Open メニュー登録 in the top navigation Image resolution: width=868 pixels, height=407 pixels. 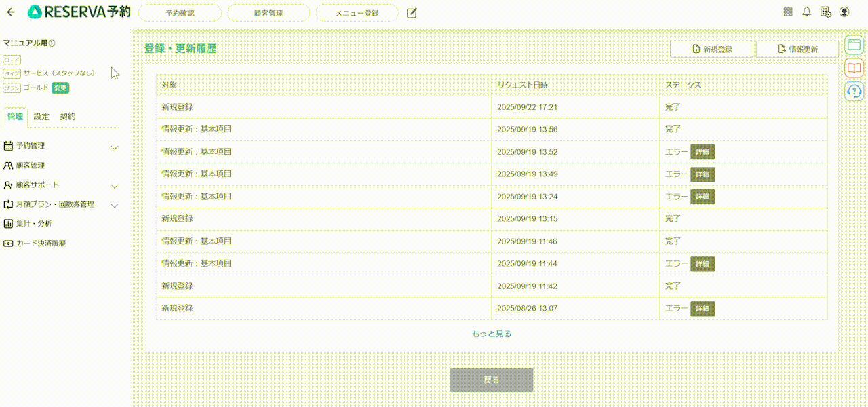coord(357,13)
